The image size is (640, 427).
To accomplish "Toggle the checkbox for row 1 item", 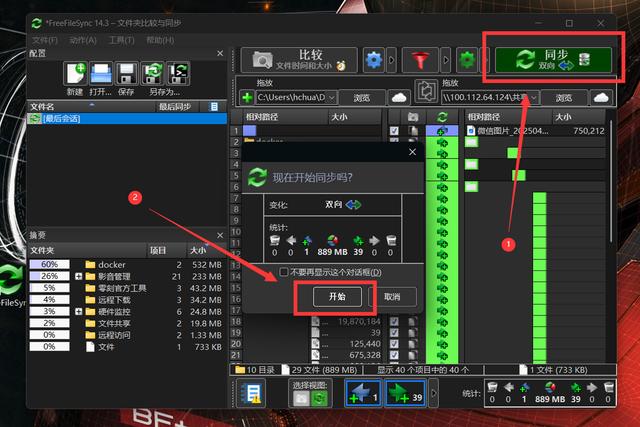I will pyautogui.click(x=394, y=131).
